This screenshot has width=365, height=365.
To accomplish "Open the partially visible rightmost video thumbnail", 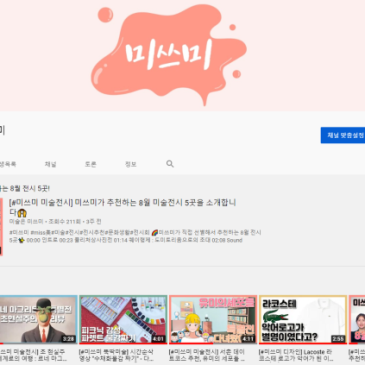I will point(357,319).
